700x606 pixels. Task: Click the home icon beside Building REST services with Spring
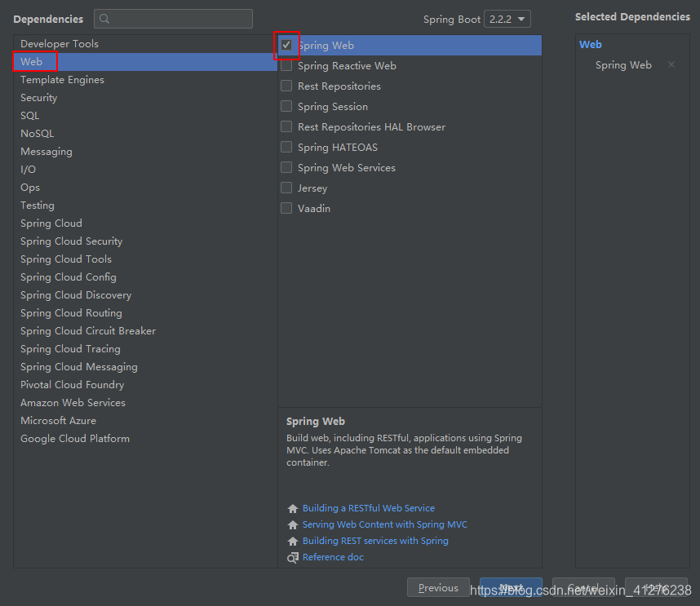293,541
